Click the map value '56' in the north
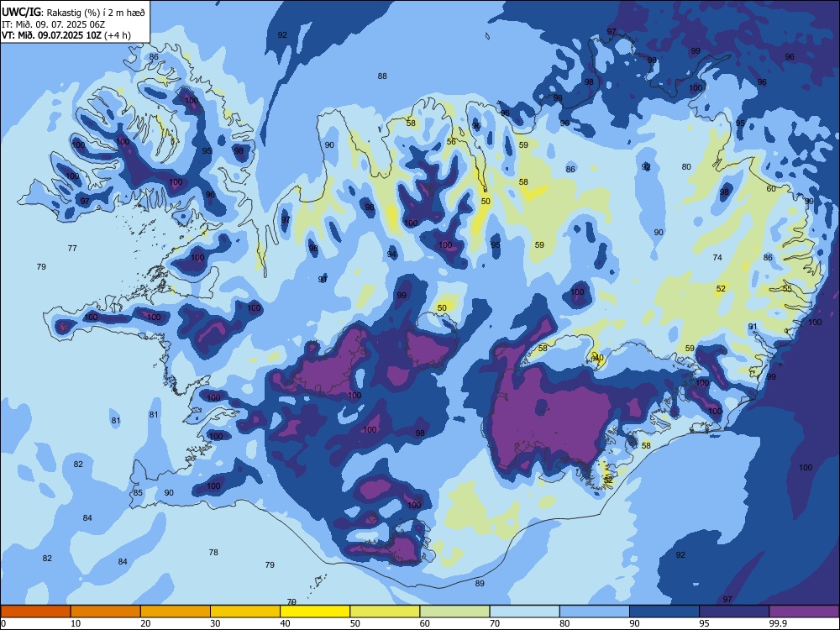The image size is (840, 630). [452, 141]
